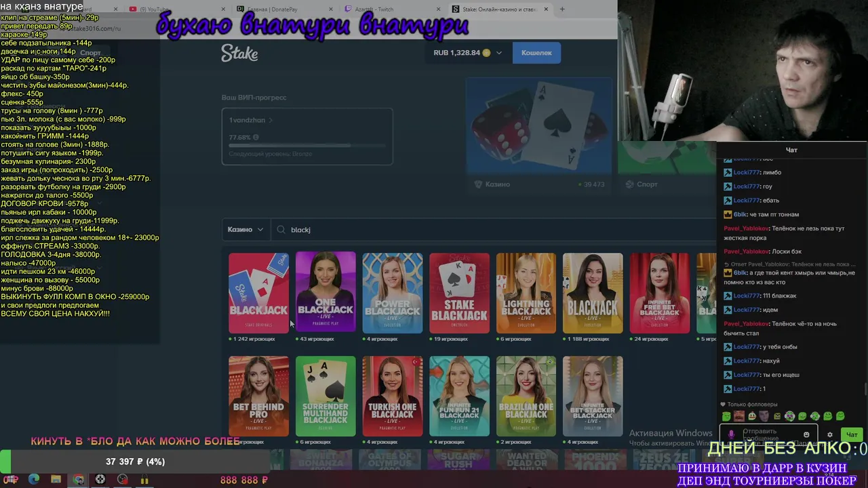Open One Blackjack Live game tile
This screenshot has width=868, height=488.
[325, 293]
